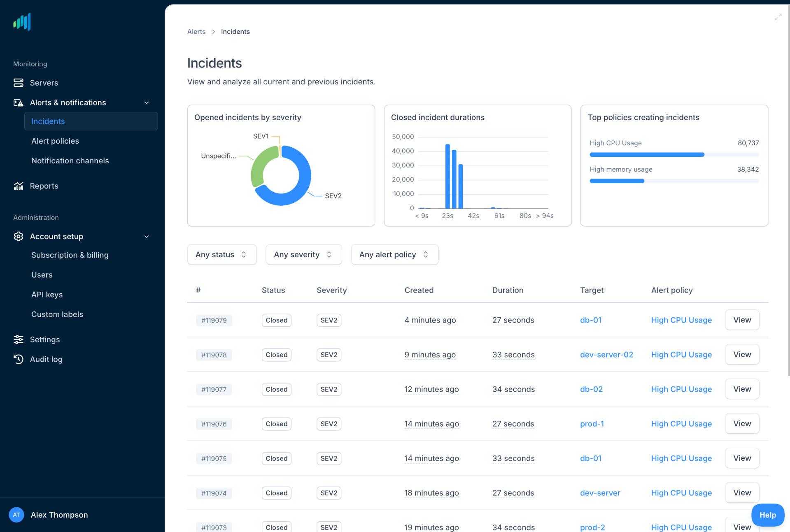Click Alerts in the breadcrumb
This screenshot has width=790, height=532.
(x=196, y=31)
